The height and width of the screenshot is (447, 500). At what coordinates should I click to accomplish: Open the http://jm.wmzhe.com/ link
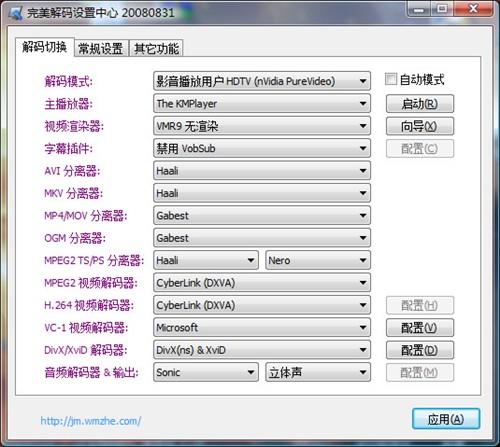(x=91, y=421)
